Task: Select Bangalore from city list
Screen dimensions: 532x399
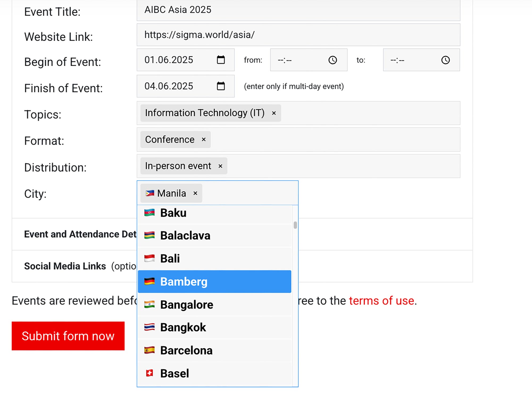Action: coord(215,305)
